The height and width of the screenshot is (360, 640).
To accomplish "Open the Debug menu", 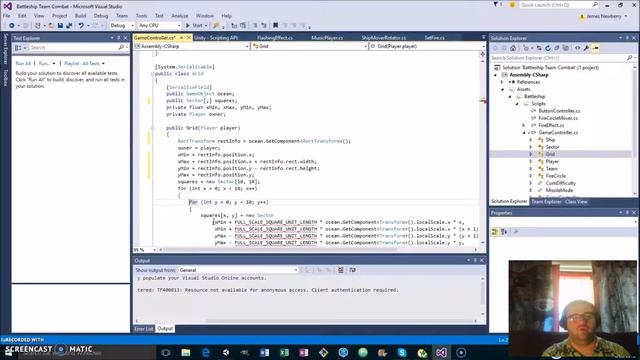I will (101, 16).
